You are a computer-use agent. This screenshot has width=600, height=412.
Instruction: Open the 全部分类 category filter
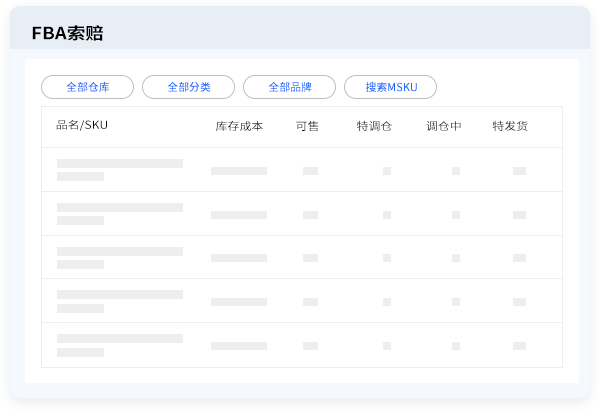pos(189,87)
